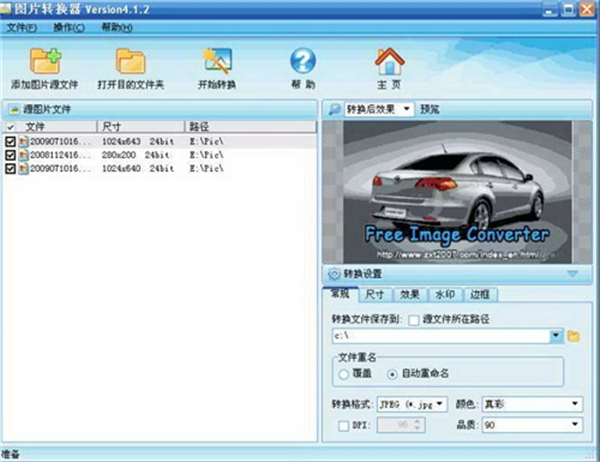
Task: Switch to the 水印 watermark tab
Action: [x=444, y=294]
